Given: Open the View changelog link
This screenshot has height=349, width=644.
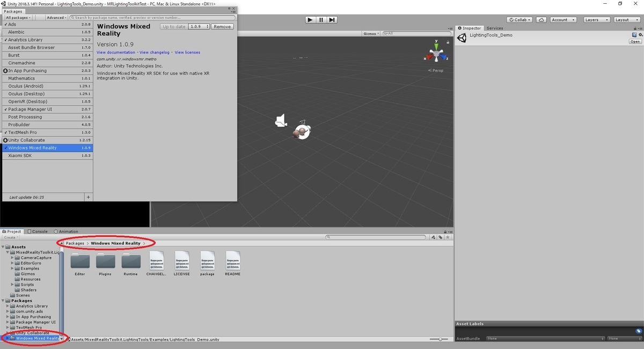Looking at the screenshot, I should click(155, 52).
